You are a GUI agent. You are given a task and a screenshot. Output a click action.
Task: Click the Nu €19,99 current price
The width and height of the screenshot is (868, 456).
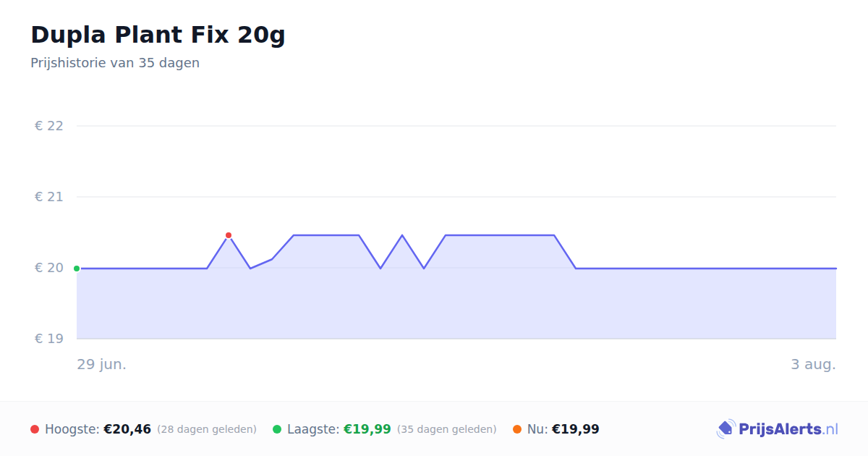pyautogui.click(x=576, y=429)
